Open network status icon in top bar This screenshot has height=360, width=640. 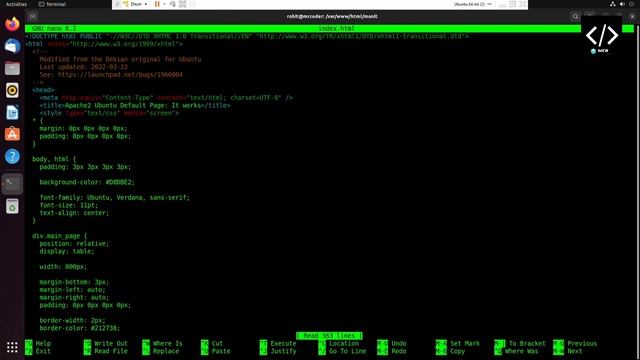point(613,4)
